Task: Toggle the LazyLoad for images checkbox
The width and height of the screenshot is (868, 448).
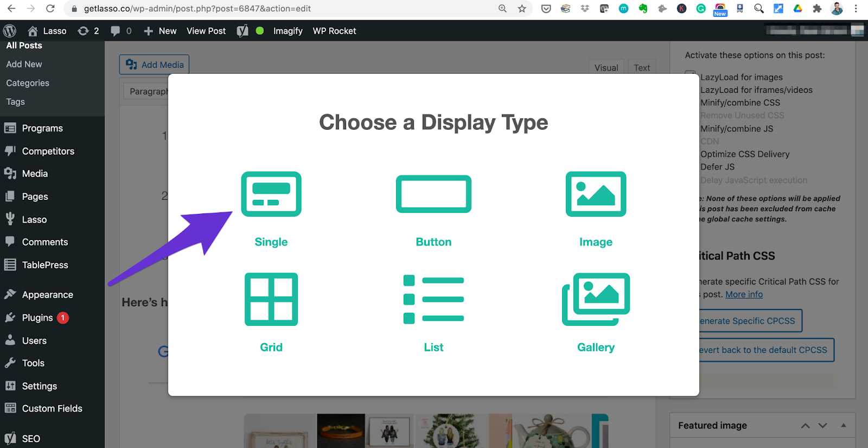Action: click(x=690, y=75)
